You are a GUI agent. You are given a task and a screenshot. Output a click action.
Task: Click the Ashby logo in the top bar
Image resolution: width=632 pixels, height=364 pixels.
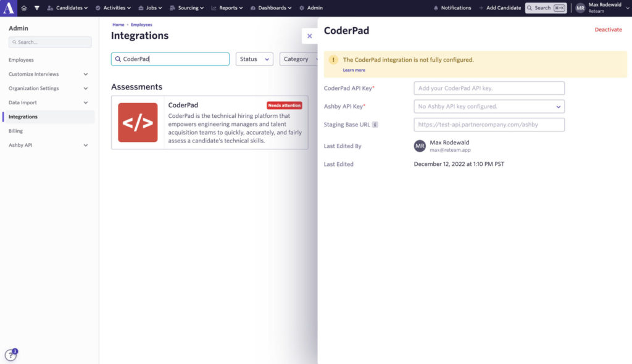click(x=9, y=7)
